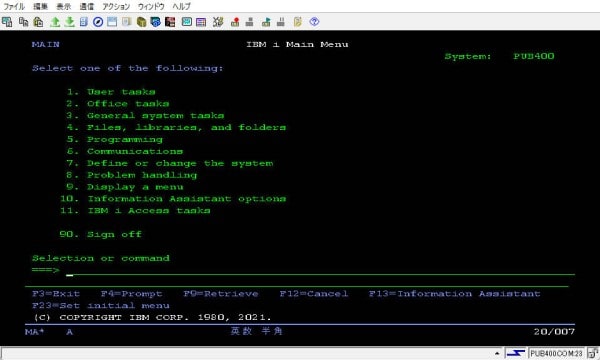This screenshot has width=600, height=360.
Task: Click '10. Information Assistant options' line
Action: click(173, 199)
